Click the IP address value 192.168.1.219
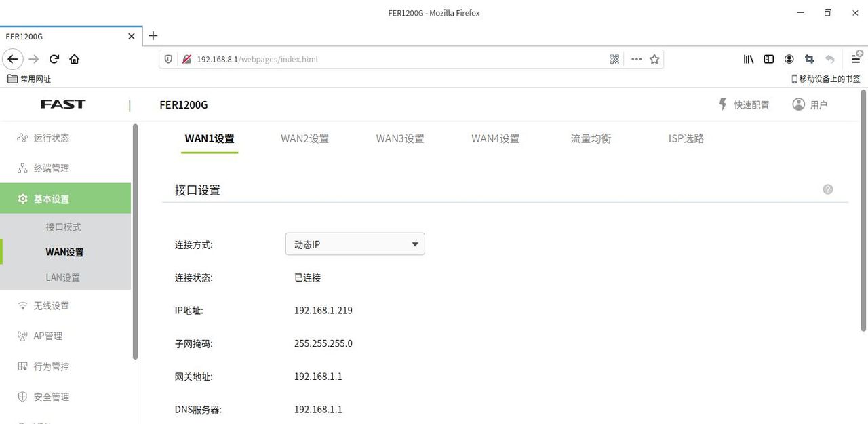The height and width of the screenshot is (424, 868). pos(323,311)
